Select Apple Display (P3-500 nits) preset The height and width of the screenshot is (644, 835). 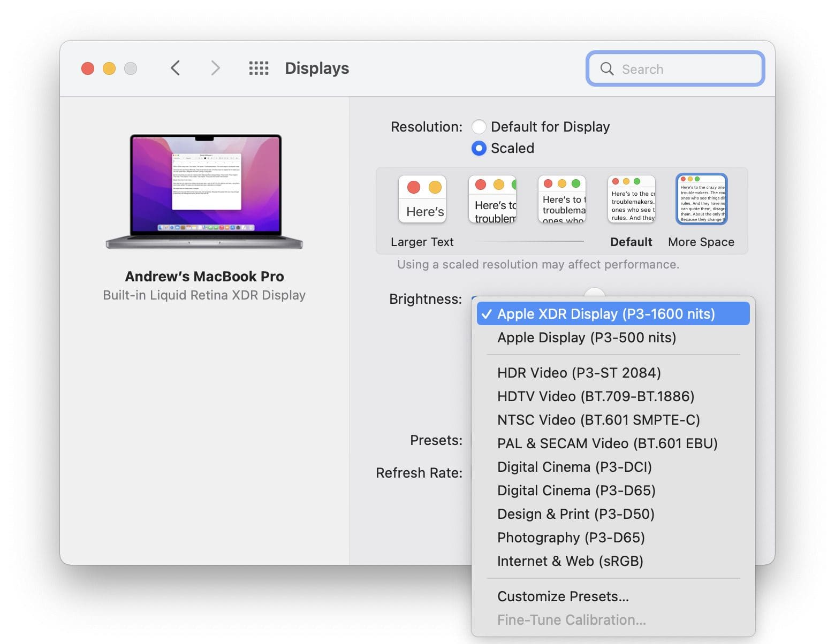[x=613, y=338]
